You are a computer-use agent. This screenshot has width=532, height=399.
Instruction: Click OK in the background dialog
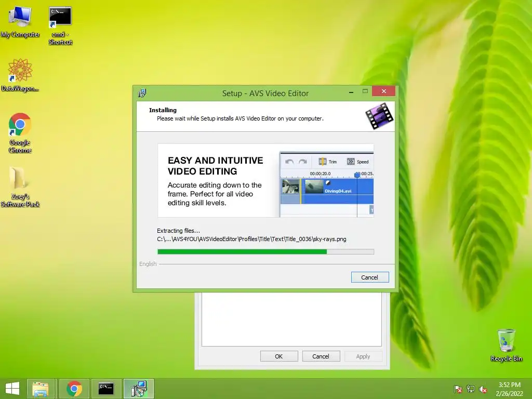click(x=279, y=356)
